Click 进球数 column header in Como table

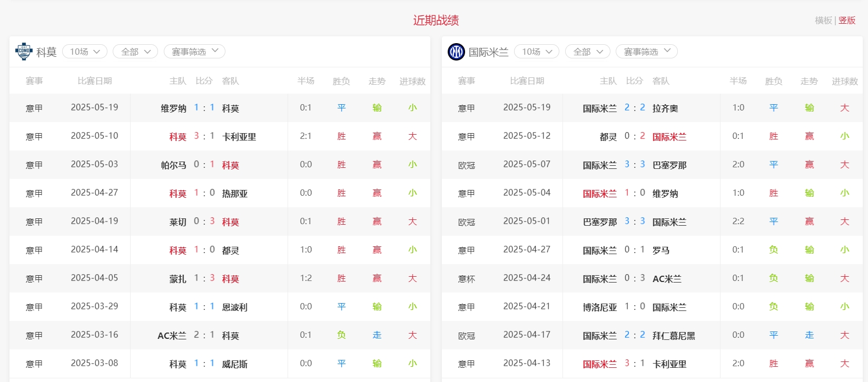(412, 81)
